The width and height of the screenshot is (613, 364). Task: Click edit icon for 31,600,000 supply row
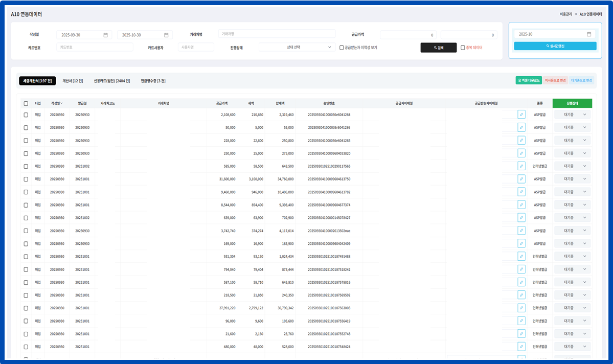click(521, 179)
